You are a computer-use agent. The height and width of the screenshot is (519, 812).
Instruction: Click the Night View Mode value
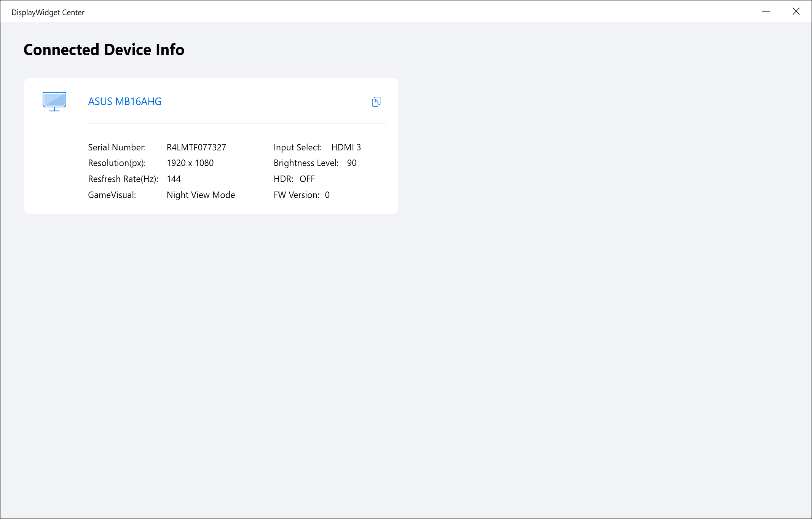click(x=201, y=195)
